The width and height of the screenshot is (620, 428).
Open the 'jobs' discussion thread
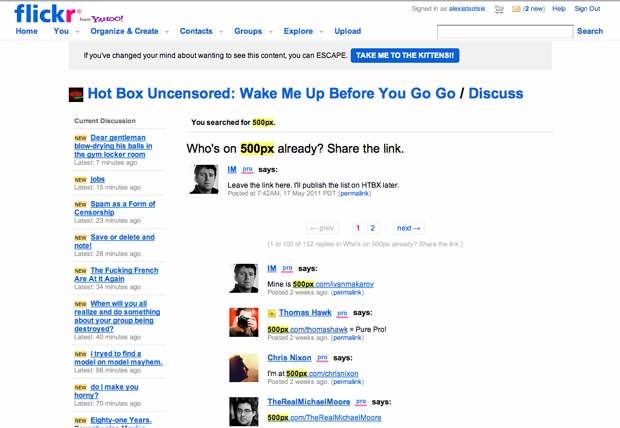[x=98, y=179]
